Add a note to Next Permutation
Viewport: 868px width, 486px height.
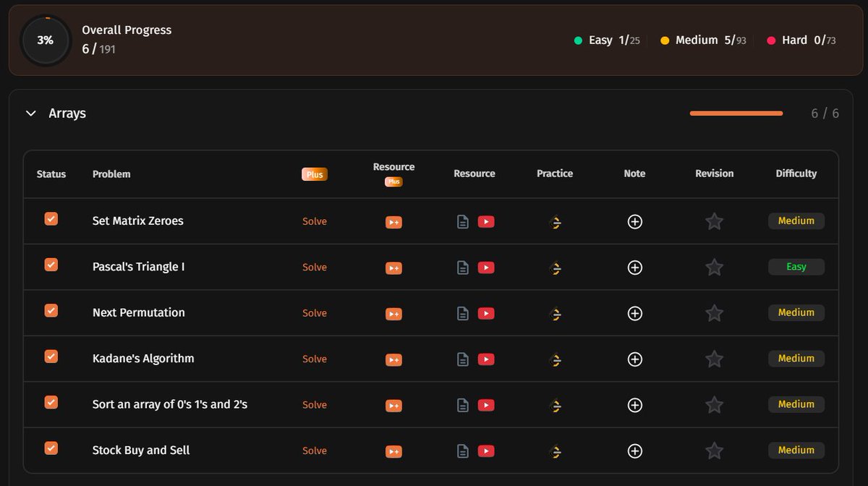635,314
